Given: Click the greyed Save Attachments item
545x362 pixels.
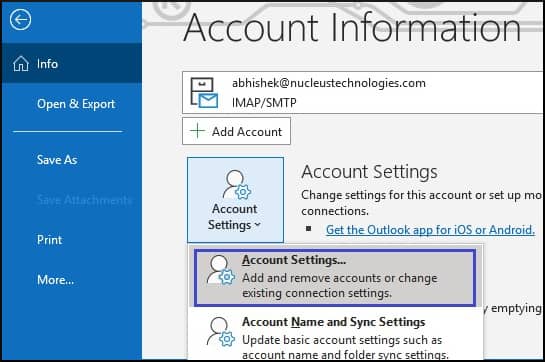Looking at the screenshot, I should tap(84, 200).
